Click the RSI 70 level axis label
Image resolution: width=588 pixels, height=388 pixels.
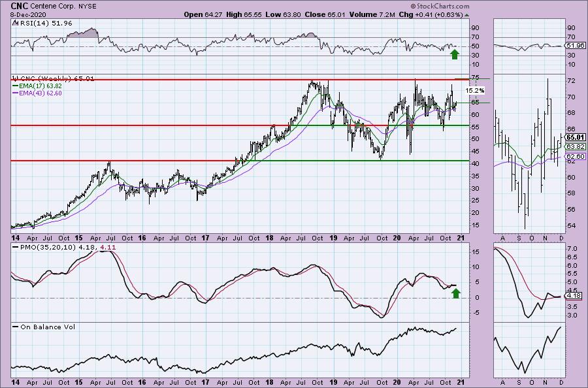(x=475, y=37)
